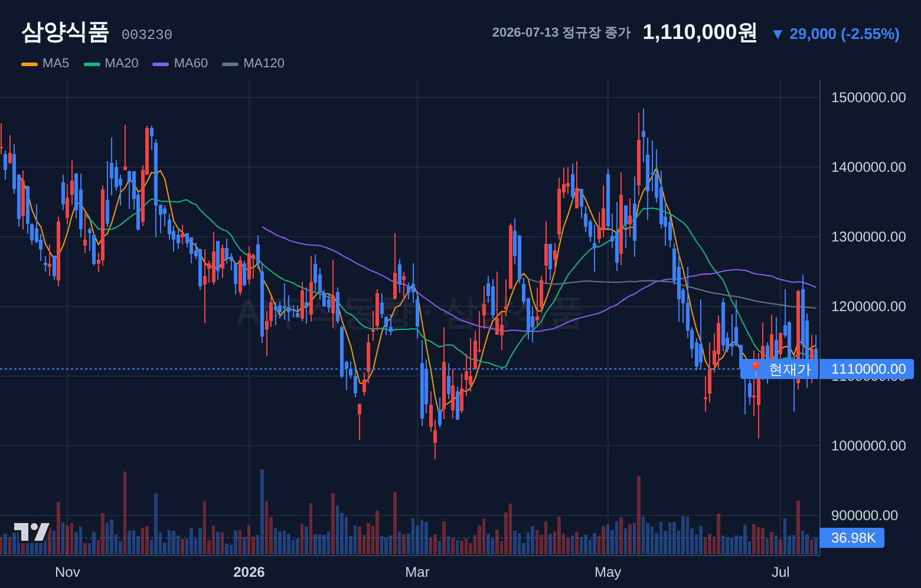Click the 36.98K volume label
Screen dimensions: 921x588
pos(853,538)
